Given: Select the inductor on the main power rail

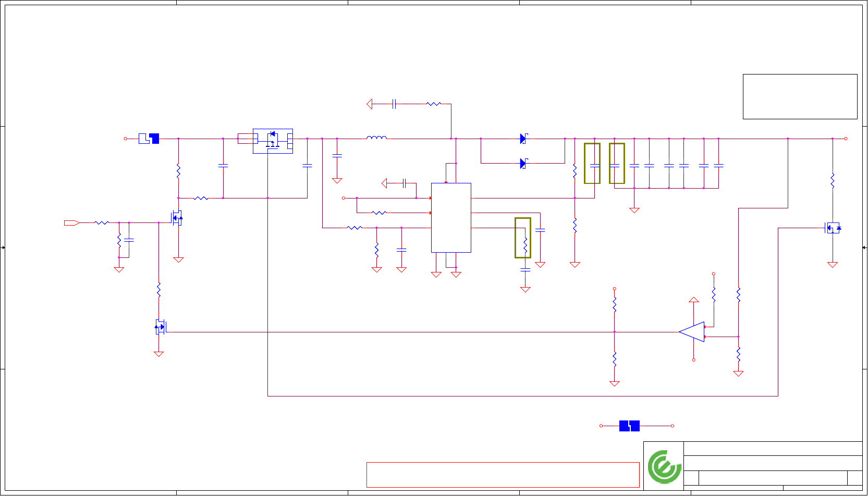Looking at the screenshot, I should coord(376,138).
